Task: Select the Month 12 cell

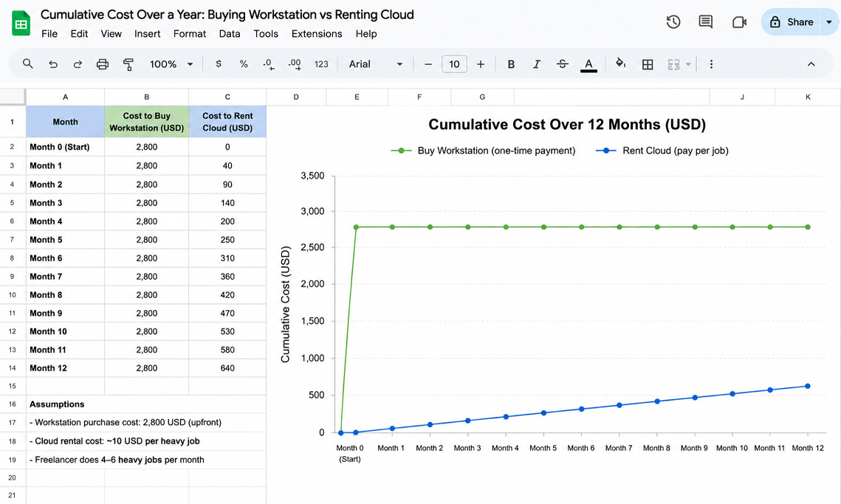Action: 66,368
